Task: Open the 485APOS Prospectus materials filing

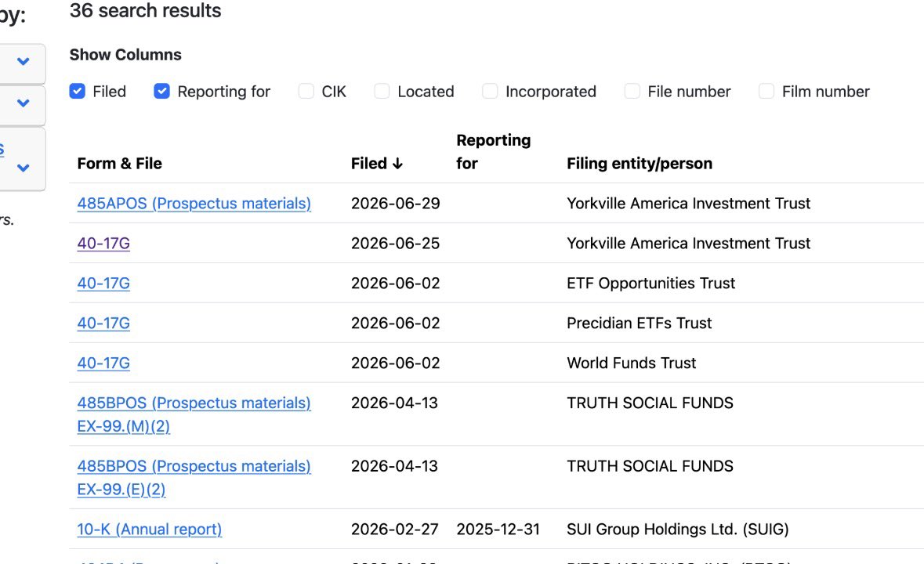Action: point(194,204)
